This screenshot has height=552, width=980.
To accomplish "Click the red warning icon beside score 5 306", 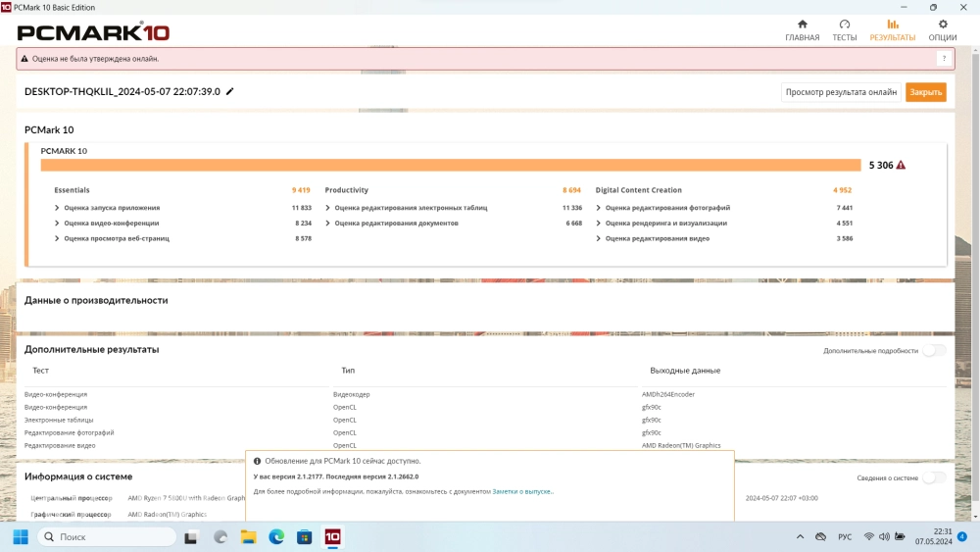I will [x=901, y=165].
